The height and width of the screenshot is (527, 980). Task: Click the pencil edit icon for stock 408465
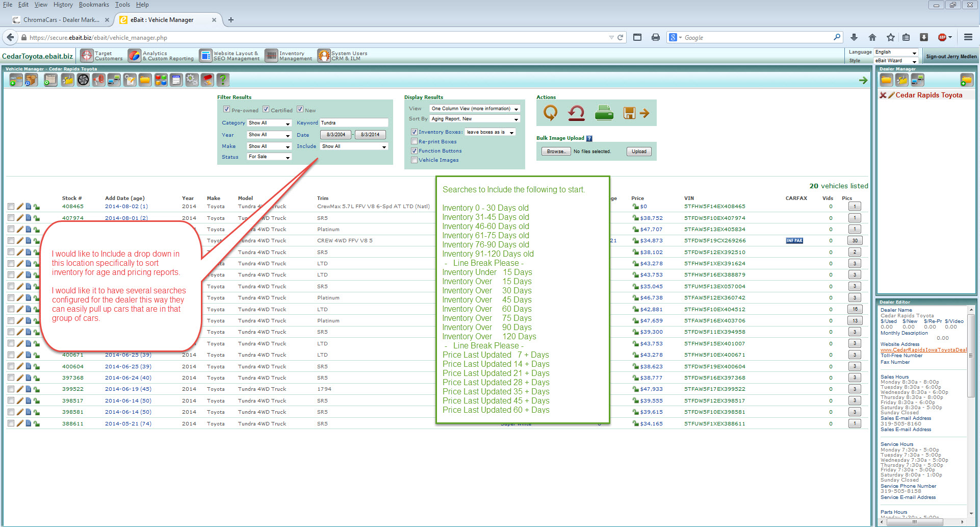[20, 207]
